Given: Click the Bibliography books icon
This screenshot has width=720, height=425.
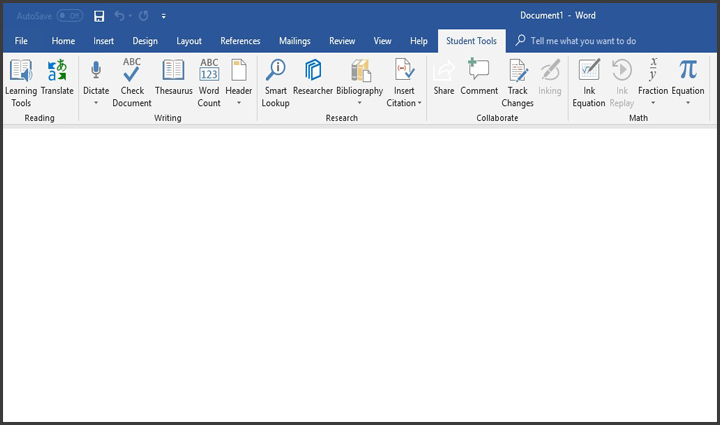Looking at the screenshot, I should pos(360,70).
